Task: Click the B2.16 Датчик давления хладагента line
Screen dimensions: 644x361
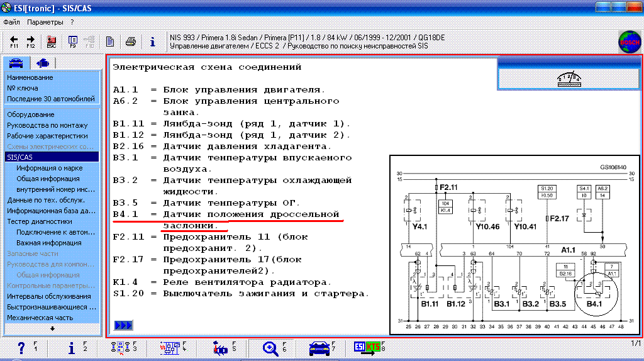Action: point(222,146)
